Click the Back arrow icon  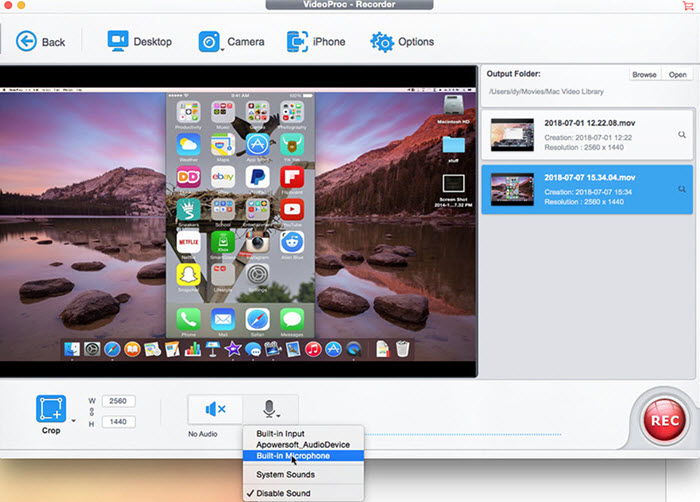(27, 41)
